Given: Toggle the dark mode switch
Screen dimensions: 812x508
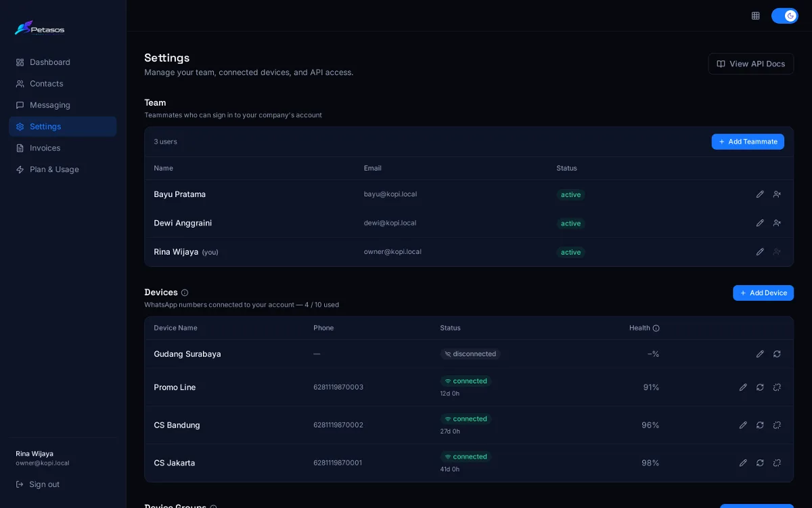Looking at the screenshot, I should pos(785,16).
